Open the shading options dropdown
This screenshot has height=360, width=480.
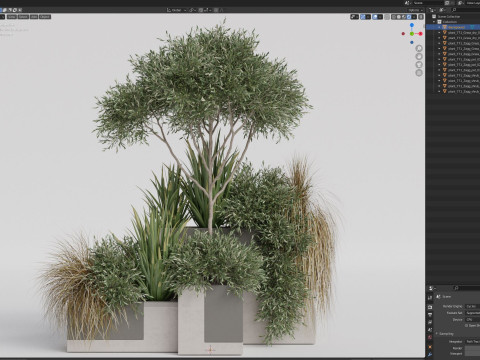click(x=414, y=17)
